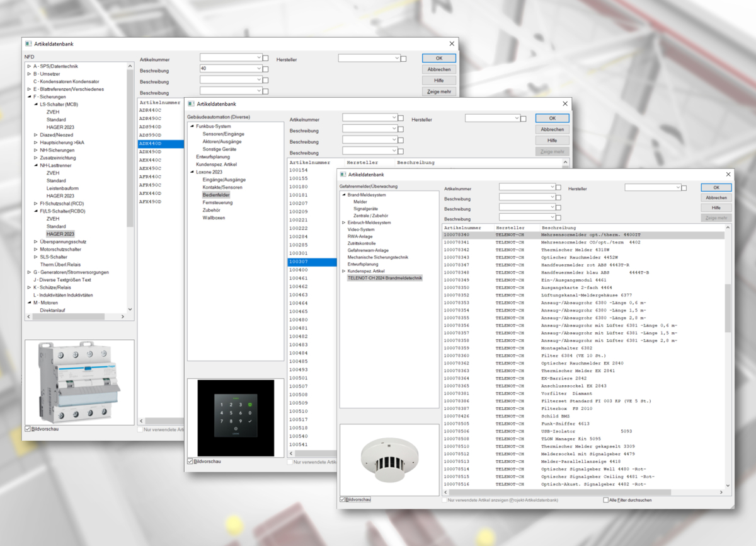Open Artikelnummer dropdown in Gebäudeautomation window
The width and height of the screenshot is (756, 546).
tap(394, 117)
